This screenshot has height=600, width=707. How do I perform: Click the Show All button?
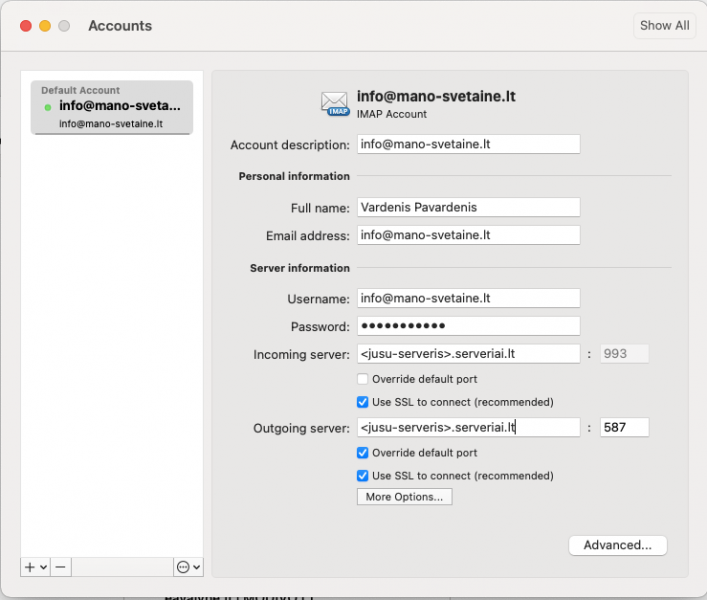(664, 26)
